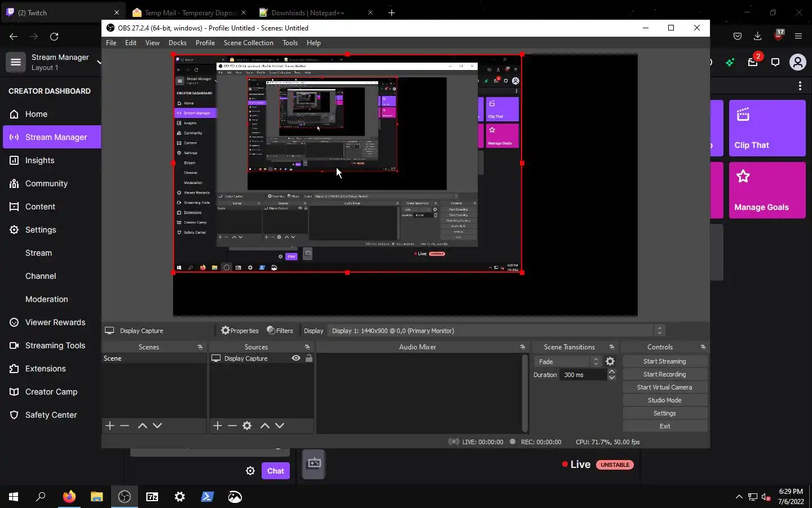
Task: Open the Edit menu in OBS
Action: point(131,43)
